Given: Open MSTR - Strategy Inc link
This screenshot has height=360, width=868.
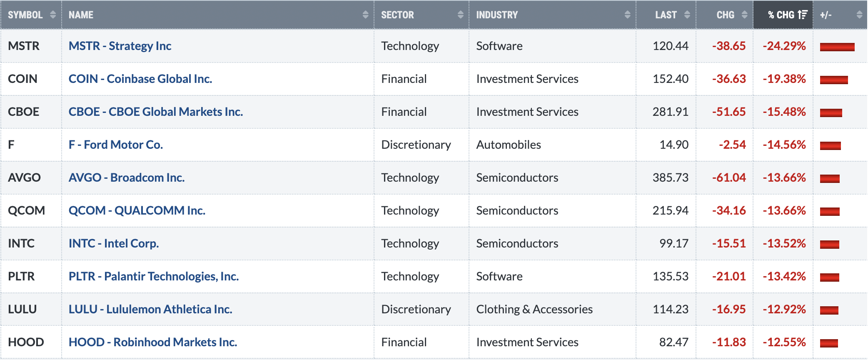Looking at the screenshot, I should coord(120,46).
